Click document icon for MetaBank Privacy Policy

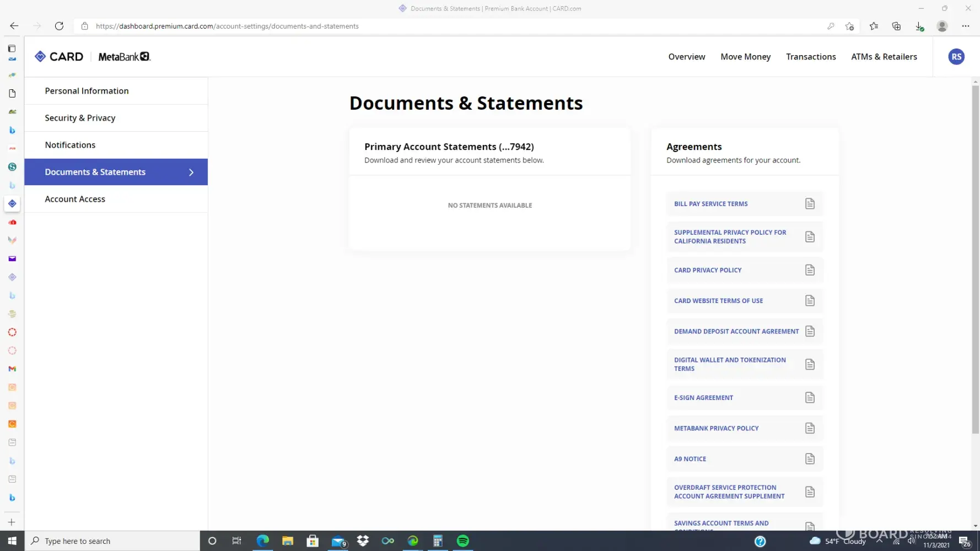point(809,428)
